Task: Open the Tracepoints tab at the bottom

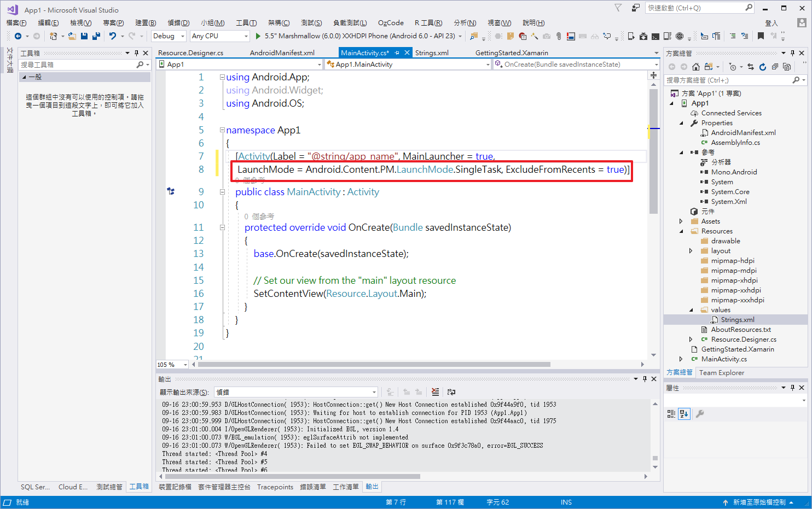Action: [x=275, y=487]
